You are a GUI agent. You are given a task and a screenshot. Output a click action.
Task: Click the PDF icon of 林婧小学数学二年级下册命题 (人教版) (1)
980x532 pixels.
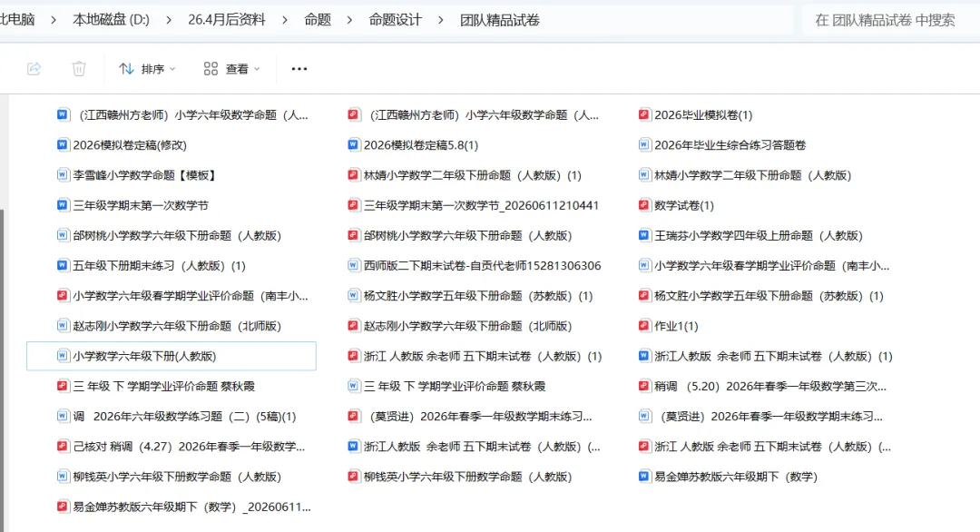[353, 175]
